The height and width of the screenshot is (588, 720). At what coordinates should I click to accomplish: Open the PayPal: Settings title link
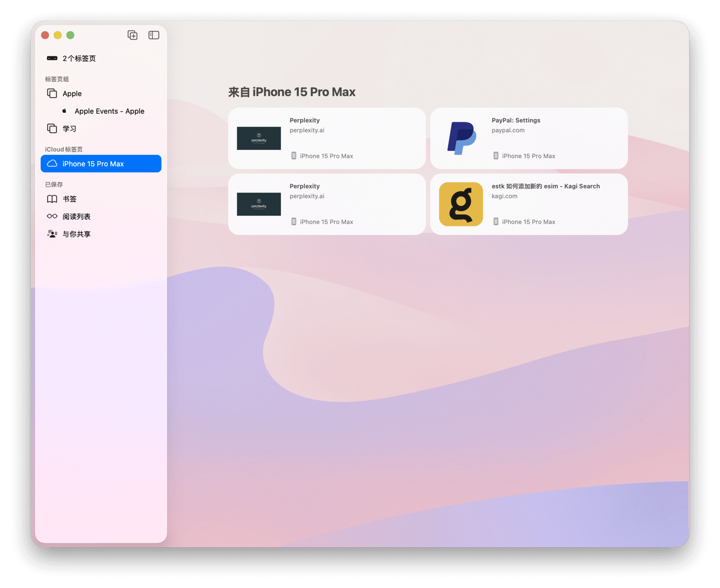516,120
